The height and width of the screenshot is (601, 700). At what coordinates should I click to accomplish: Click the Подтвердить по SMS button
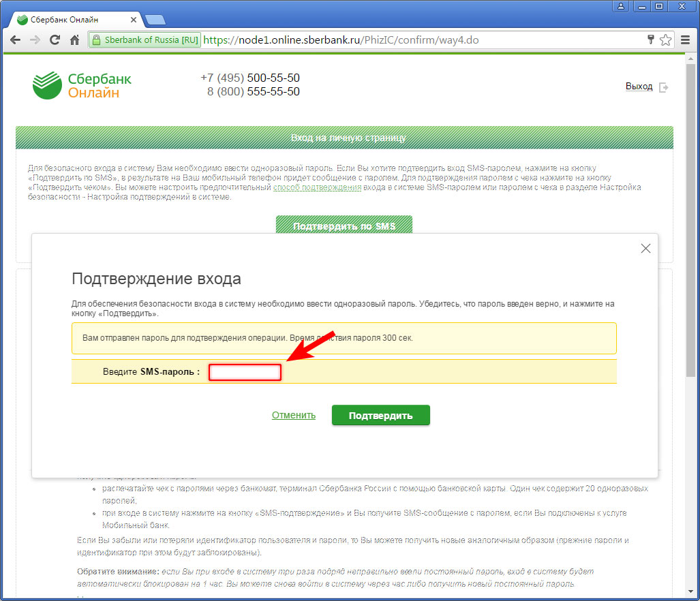tap(344, 224)
